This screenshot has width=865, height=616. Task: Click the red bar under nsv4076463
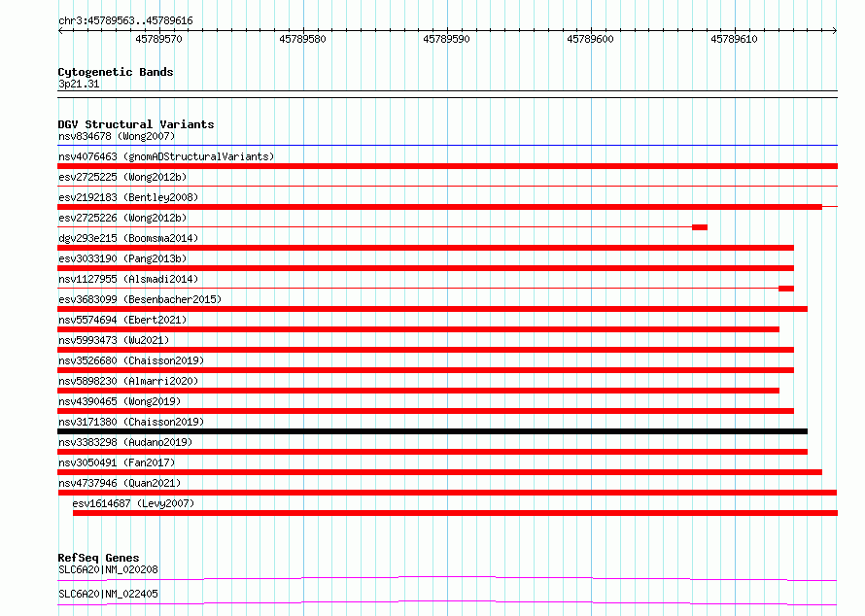pos(447,166)
